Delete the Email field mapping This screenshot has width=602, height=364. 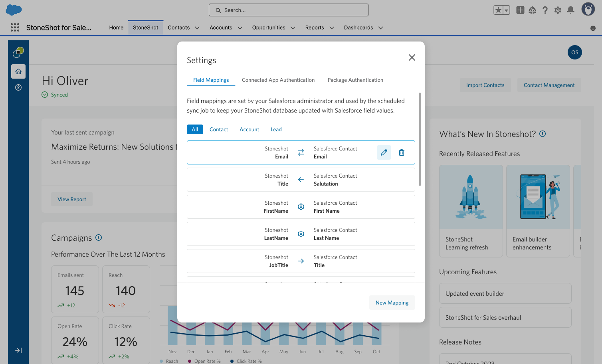click(x=402, y=152)
